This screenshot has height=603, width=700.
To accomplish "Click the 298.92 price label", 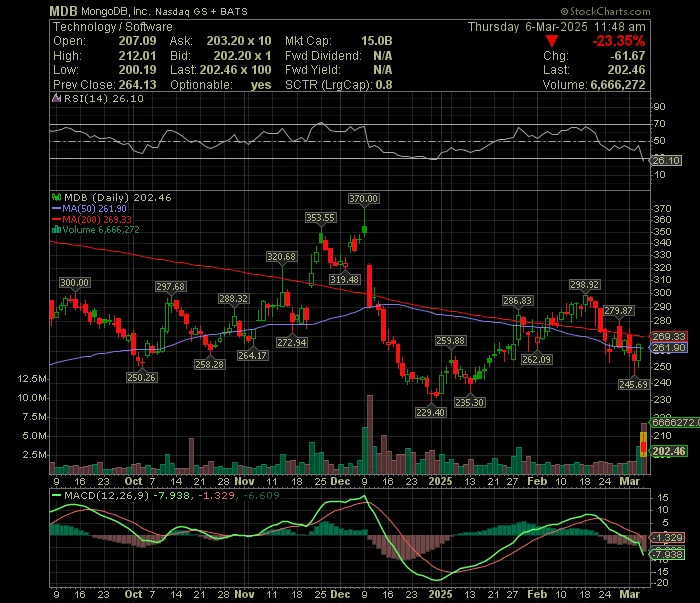I will coord(585,285).
